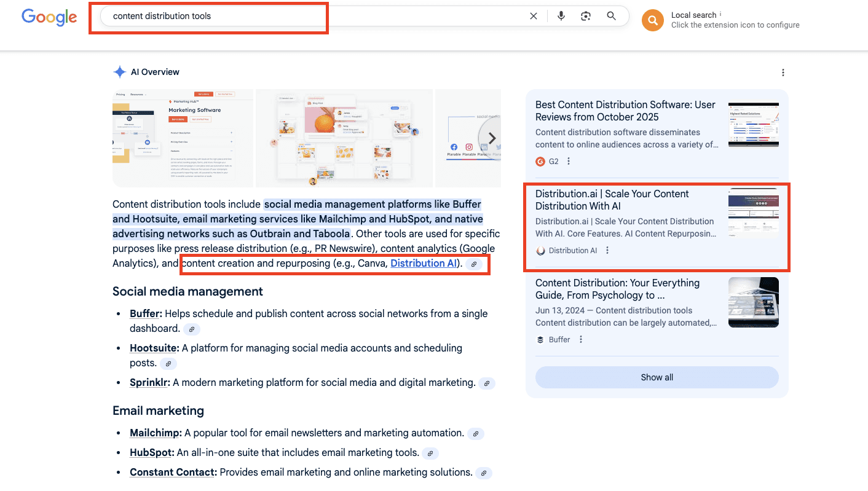Click the Distribution AI source favicon
Screen dimensions: 868x491
pyautogui.click(x=540, y=251)
